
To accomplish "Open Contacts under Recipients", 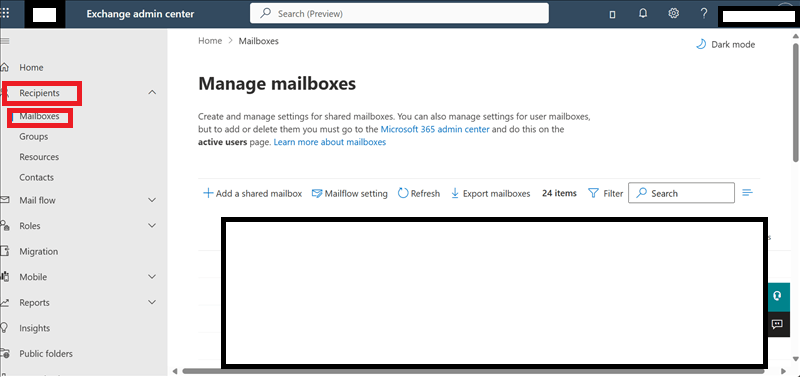I will coord(36,177).
